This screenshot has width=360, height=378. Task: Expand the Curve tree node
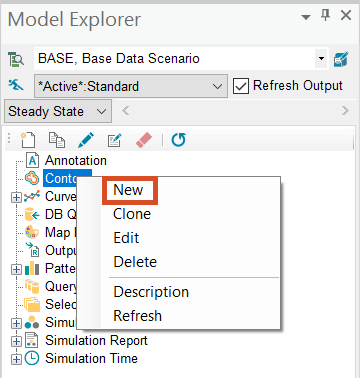pos(16,197)
